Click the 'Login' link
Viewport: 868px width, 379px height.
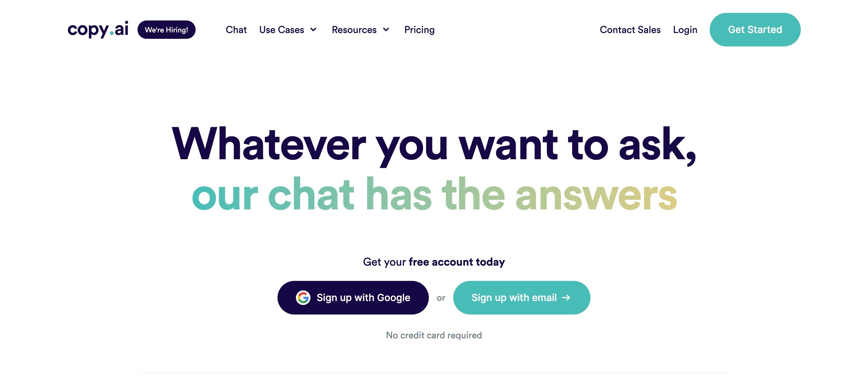(x=685, y=29)
